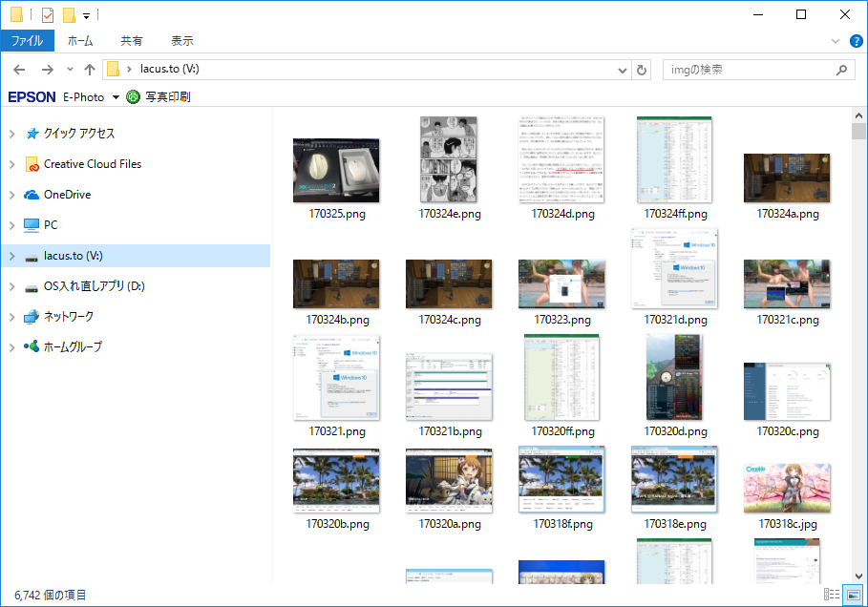The image size is (868, 607).
Task: Open the E-Photo dropdown arrow
Action: coord(116,97)
